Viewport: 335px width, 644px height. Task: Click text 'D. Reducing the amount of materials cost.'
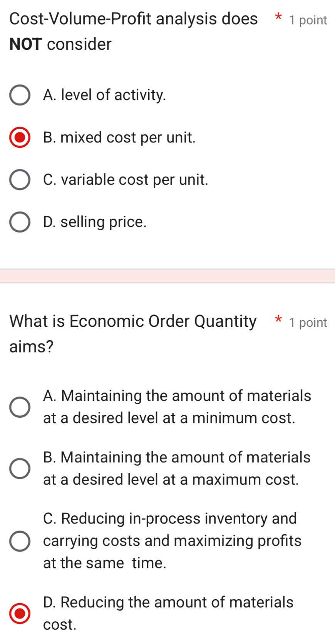(x=168, y=613)
